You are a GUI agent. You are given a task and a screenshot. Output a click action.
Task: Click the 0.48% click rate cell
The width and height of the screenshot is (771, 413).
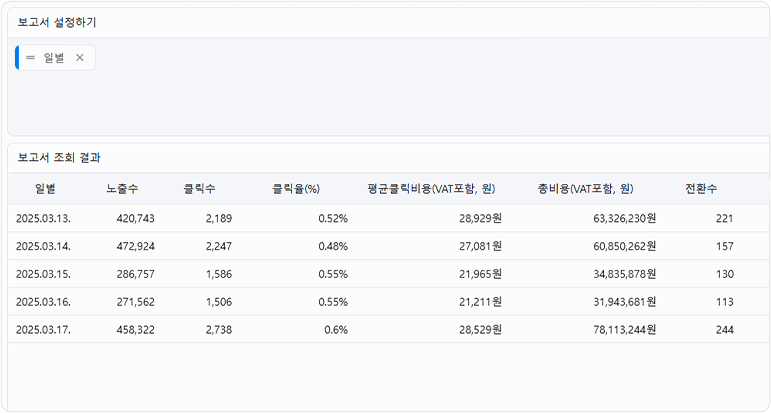coord(333,246)
